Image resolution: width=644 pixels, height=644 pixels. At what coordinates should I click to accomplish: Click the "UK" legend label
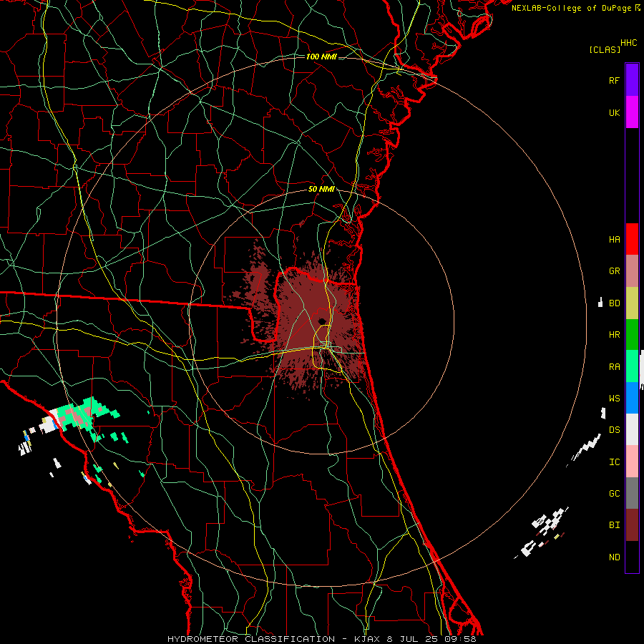[615, 112]
